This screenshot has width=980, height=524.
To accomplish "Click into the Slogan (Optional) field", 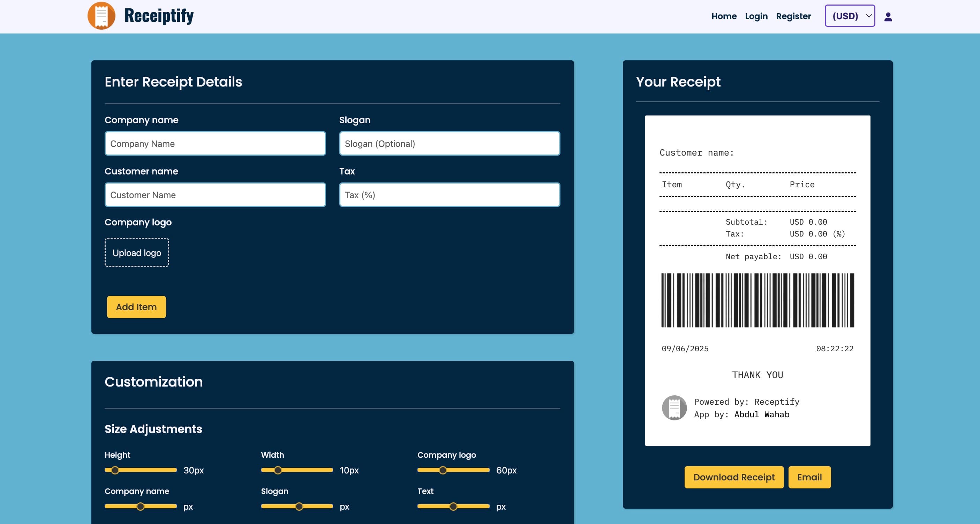I will (449, 144).
